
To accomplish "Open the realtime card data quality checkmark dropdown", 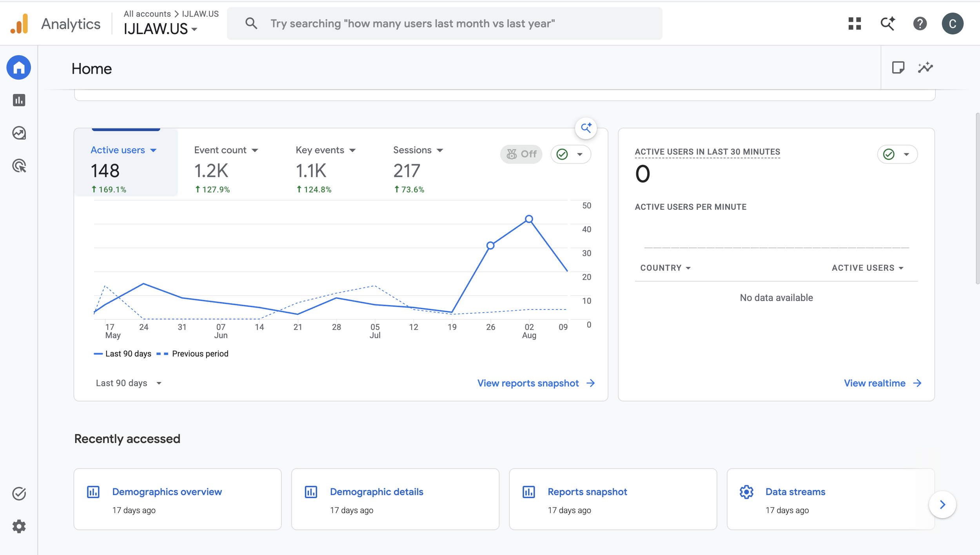I will (897, 154).
